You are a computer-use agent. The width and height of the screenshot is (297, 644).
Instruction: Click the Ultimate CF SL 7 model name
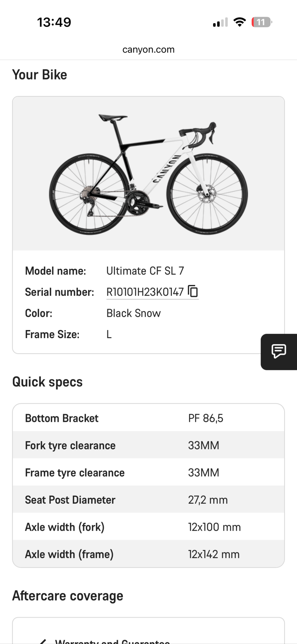(x=145, y=270)
